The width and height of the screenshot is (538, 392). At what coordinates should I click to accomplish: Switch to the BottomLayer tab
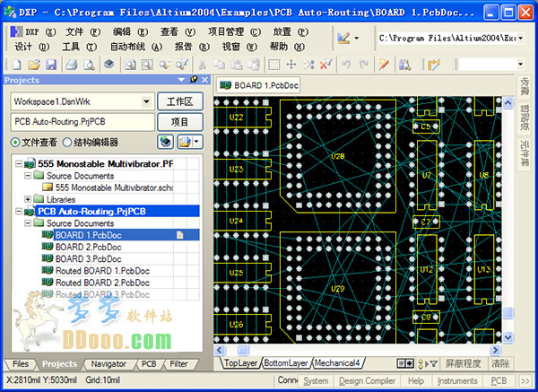286,362
